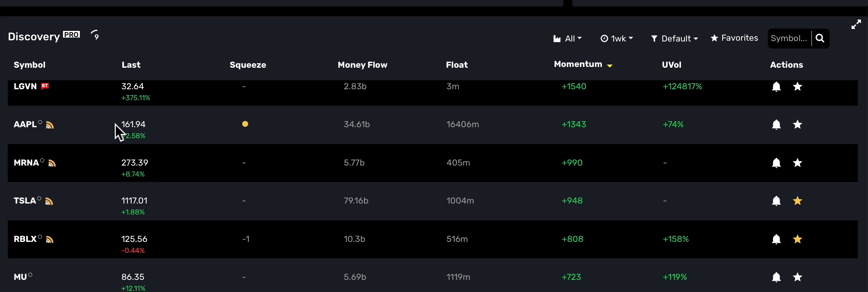The width and height of the screenshot is (868, 292).
Task: Open the All chart type dropdown
Action: pyautogui.click(x=567, y=38)
